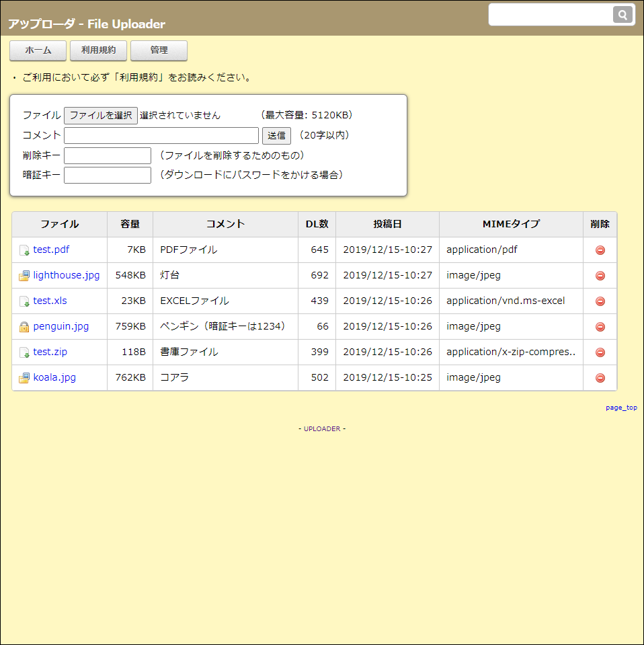This screenshot has height=645, width=644.
Task: Click the 送信 submit button
Action: [x=276, y=135]
